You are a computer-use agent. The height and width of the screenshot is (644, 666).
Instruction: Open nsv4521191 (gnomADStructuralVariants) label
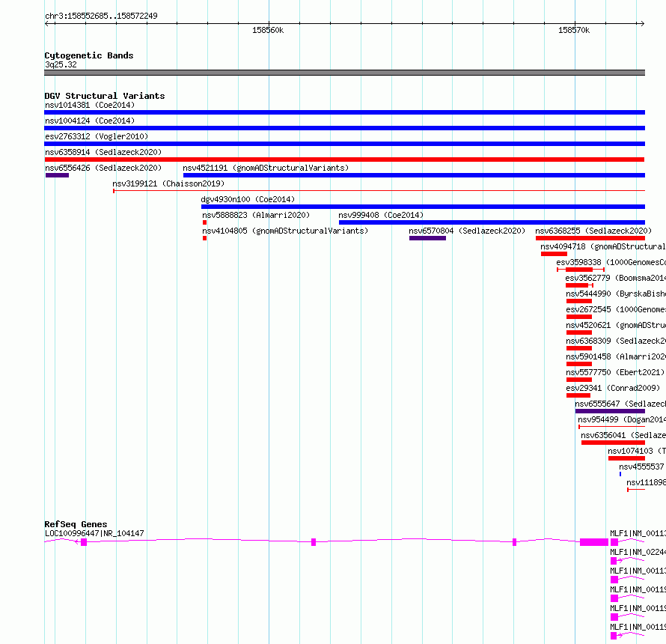point(266,168)
